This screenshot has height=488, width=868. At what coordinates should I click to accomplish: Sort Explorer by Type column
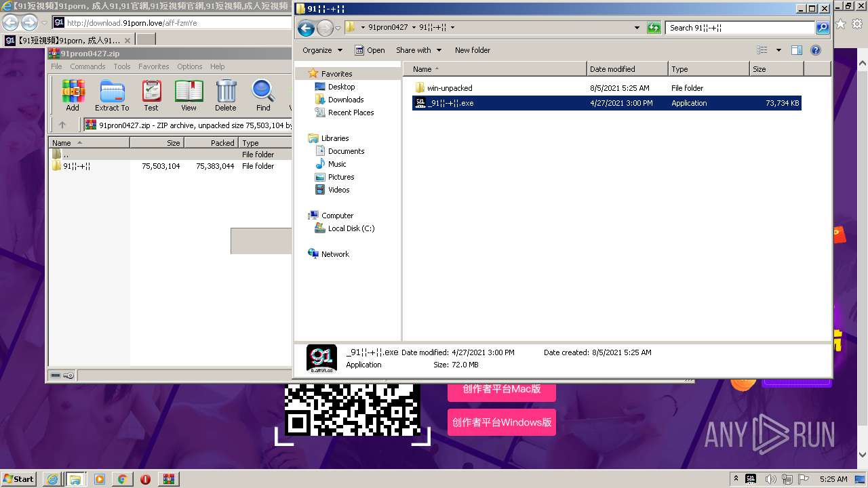click(x=709, y=69)
